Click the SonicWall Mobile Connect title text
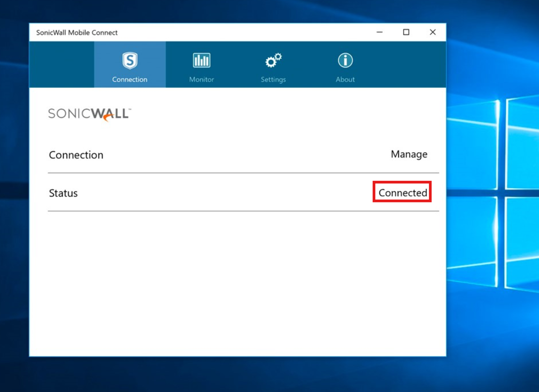Screen dimensions: 539x392 77,33
